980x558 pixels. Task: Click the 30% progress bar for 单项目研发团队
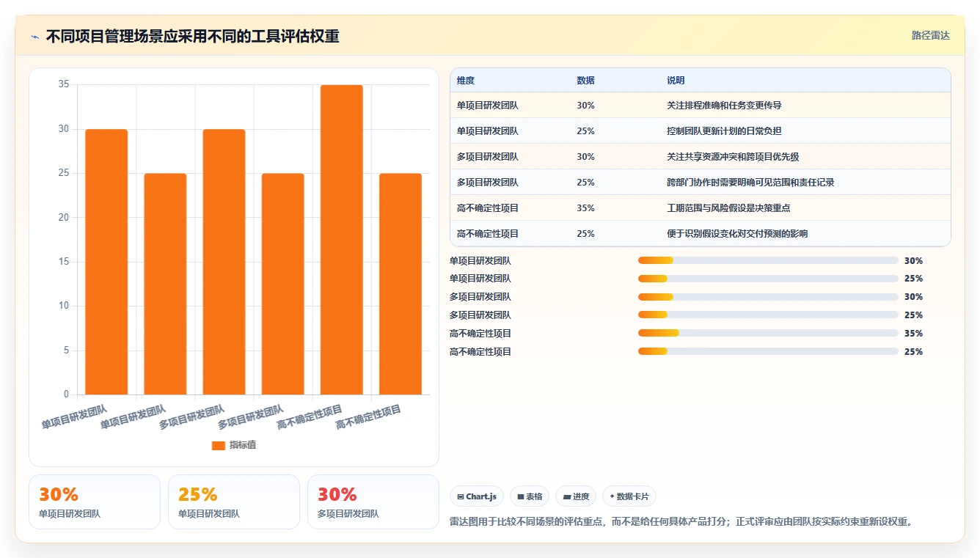768,260
